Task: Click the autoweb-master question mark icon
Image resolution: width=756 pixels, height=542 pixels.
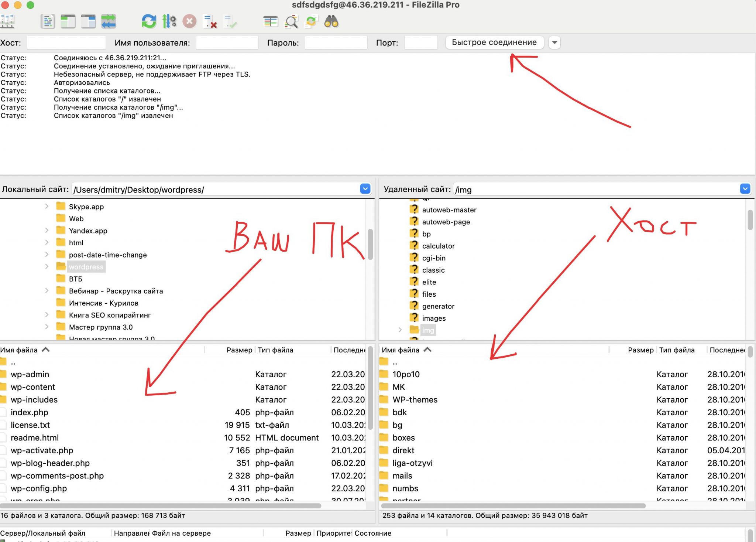Action: point(414,209)
